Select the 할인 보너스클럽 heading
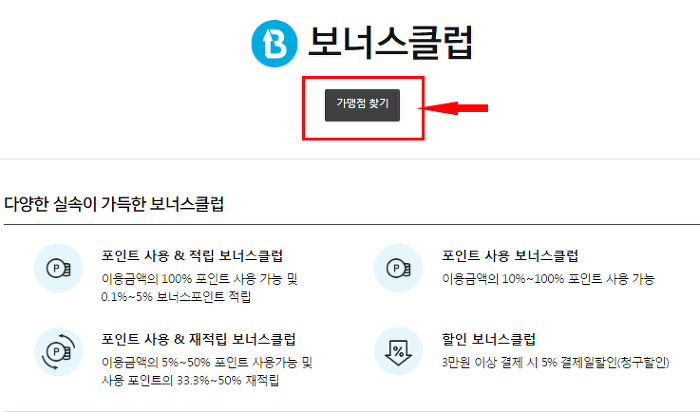This screenshot has width=700, height=412. [x=488, y=339]
